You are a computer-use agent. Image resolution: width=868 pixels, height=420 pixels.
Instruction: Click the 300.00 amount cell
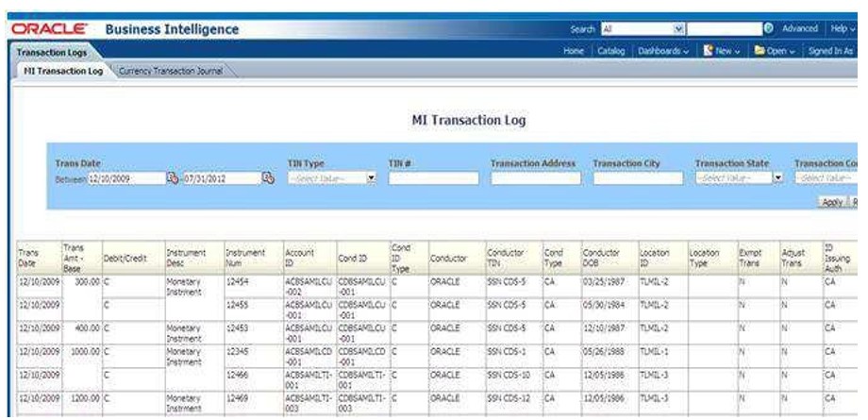88,281
